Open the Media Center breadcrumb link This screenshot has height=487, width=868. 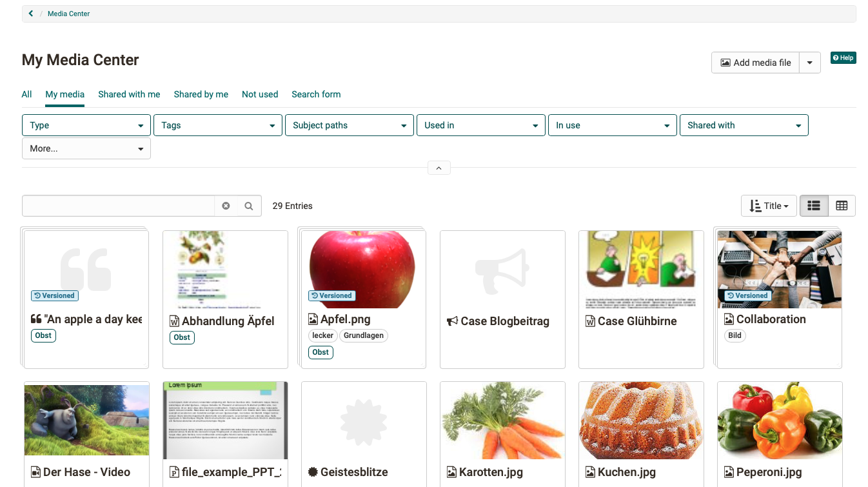69,14
